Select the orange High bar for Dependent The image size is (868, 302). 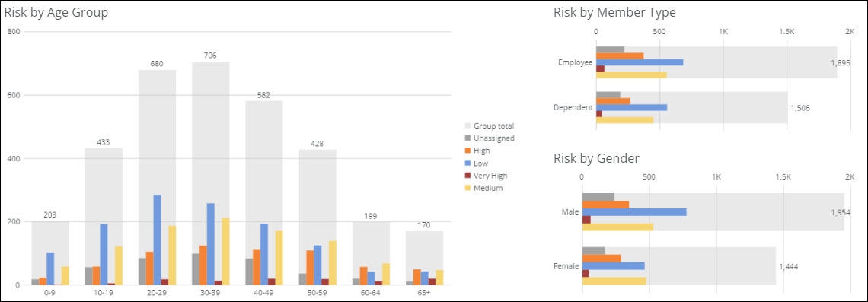(614, 101)
